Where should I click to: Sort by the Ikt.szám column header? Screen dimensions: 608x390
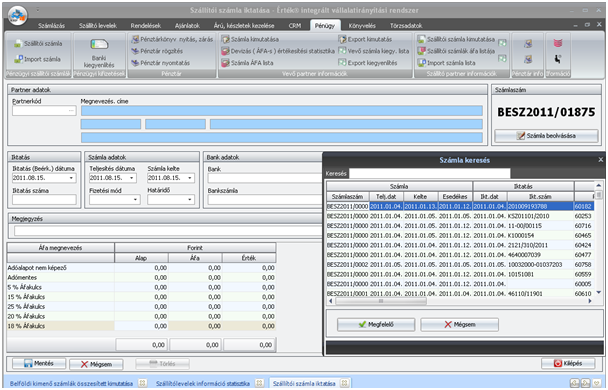click(x=540, y=197)
